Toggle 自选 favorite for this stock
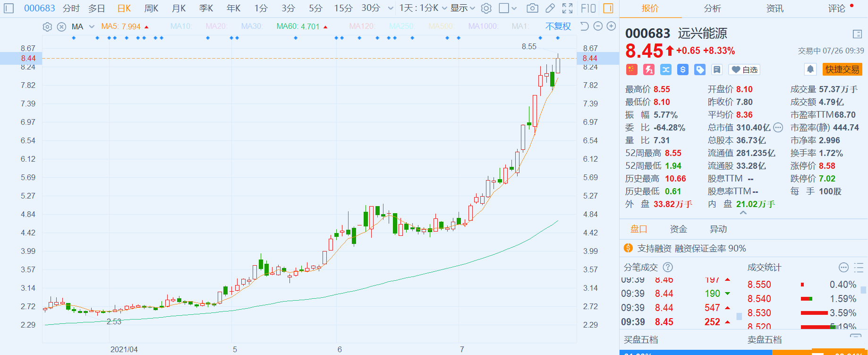Image resolution: width=868 pixels, height=355 pixels. [x=744, y=70]
